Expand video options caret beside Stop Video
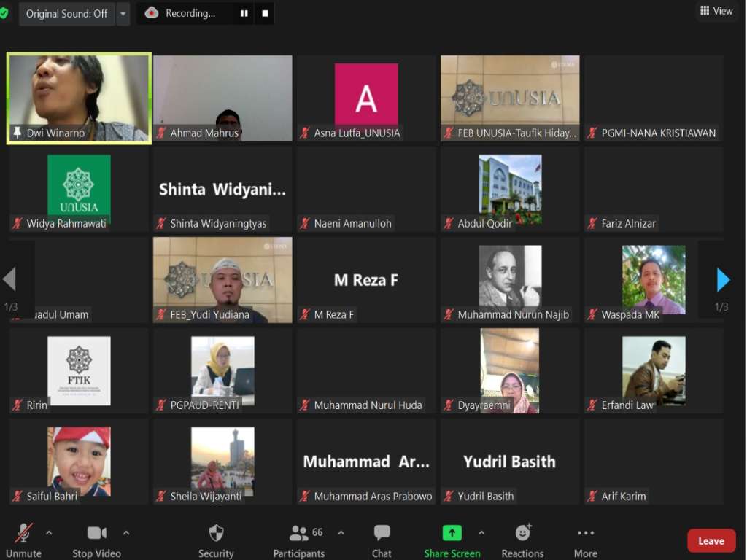Image resolution: width=747 pixels, height=560 pixels. point(126,532)
